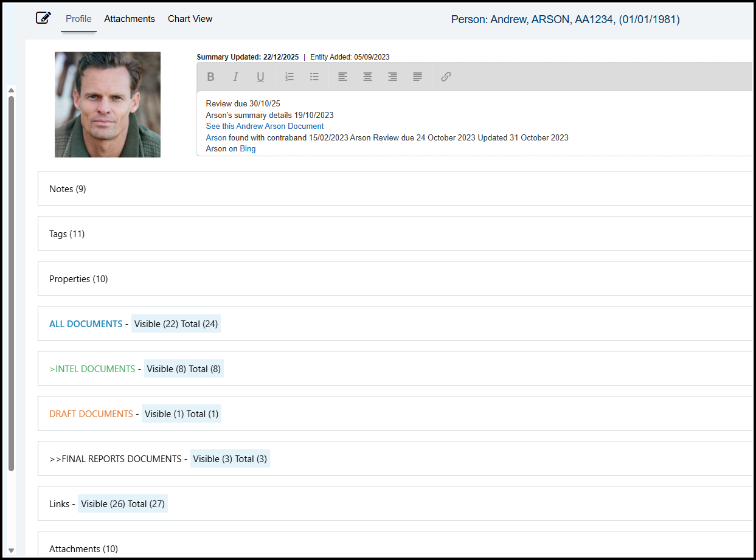Image resolution: width=756 pixels, height=560 pixels.
Task: Apply underline formatting in summary editor
Action: pos(260,77)
